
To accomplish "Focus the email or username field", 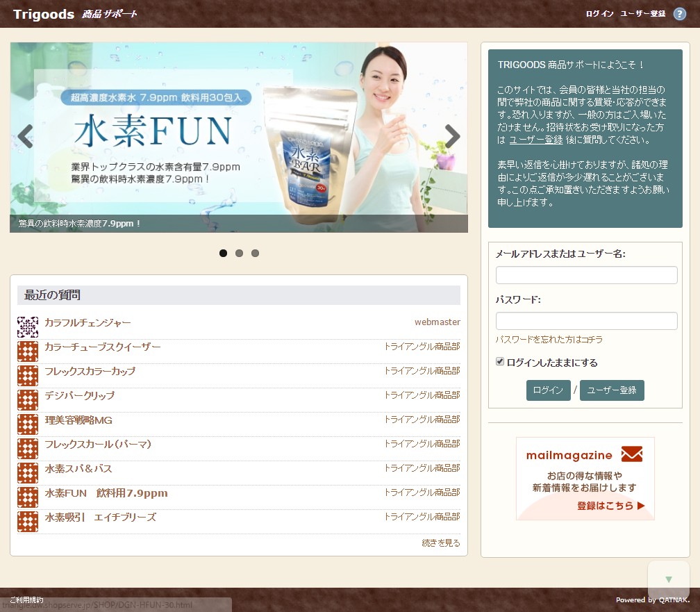I will [x=586, y=275].
